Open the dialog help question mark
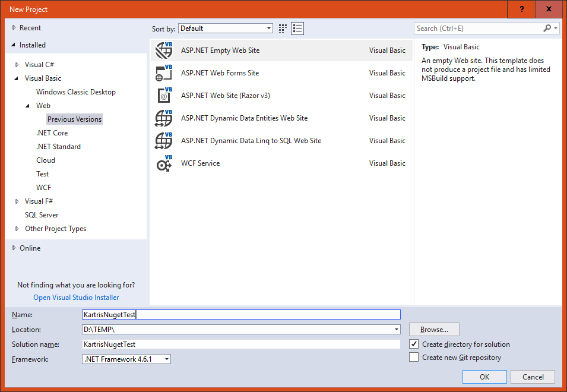 click(521, 10)
